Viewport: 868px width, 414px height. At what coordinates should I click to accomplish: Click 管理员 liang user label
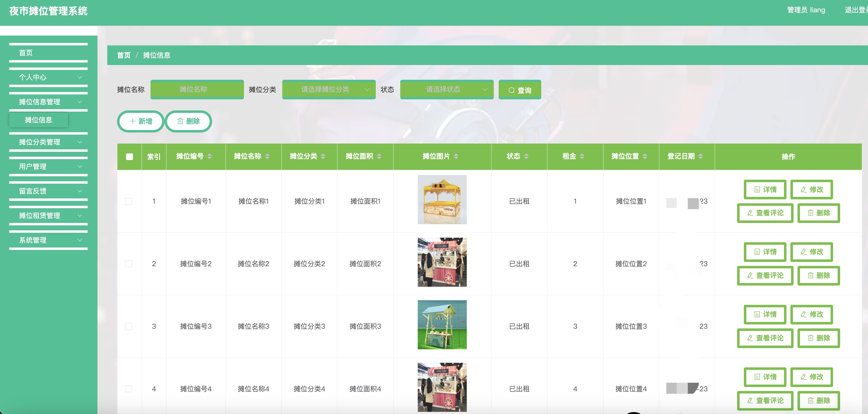click(x=806, y=10)
